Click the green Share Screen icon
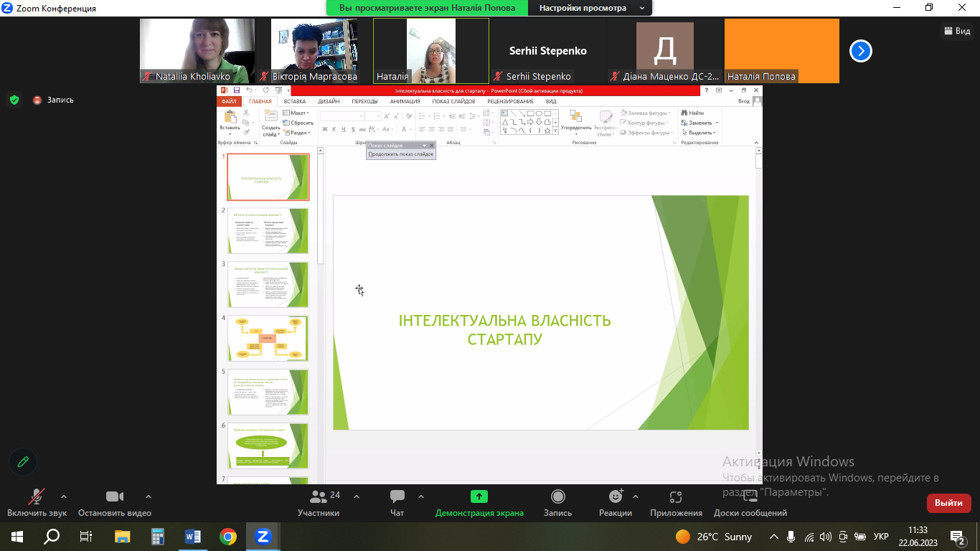 (479, 496)
